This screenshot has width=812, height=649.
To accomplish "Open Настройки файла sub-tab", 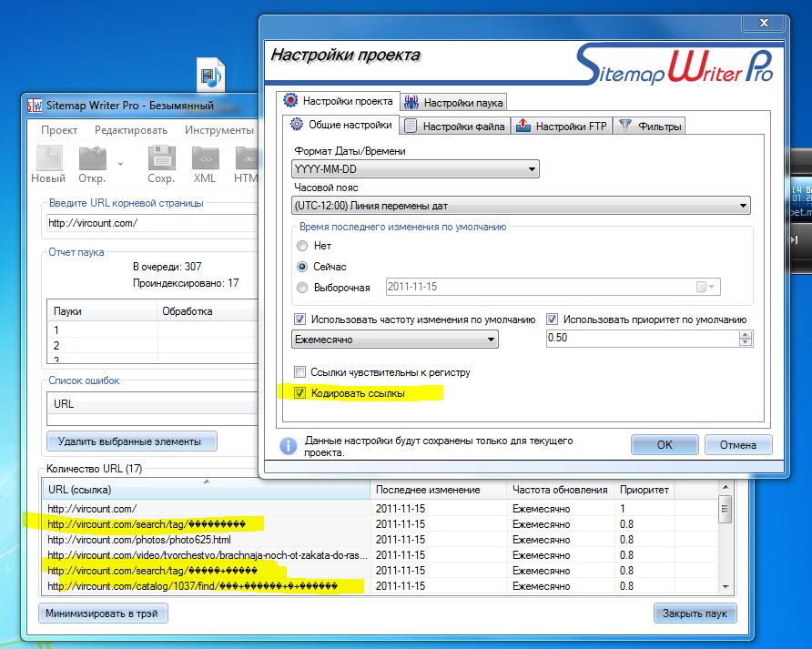I will [454, 126].
